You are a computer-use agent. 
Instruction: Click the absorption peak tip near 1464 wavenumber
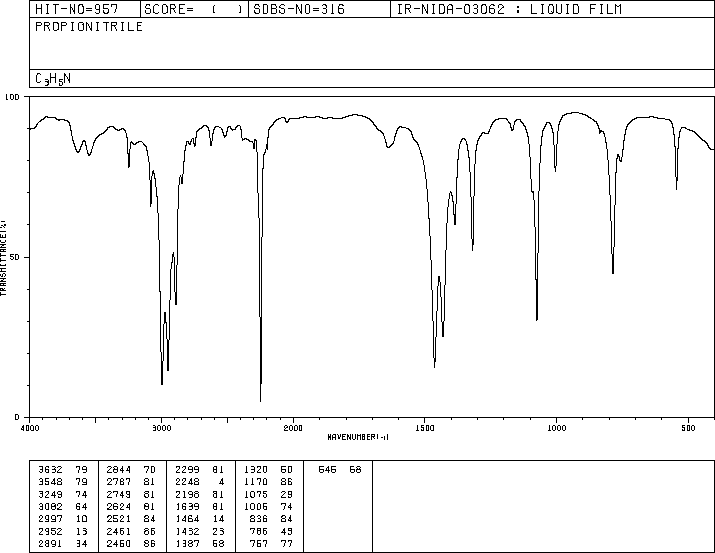click(435, 367)
